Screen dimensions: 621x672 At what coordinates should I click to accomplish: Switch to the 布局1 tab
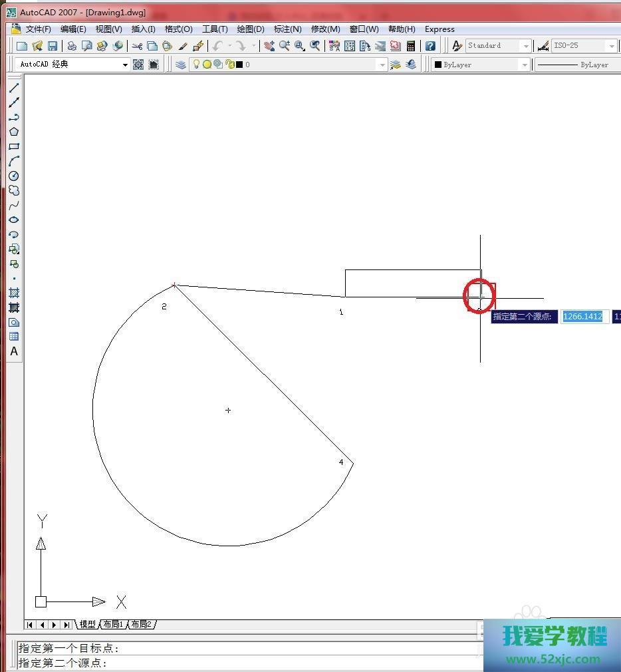tap(113, 624)
